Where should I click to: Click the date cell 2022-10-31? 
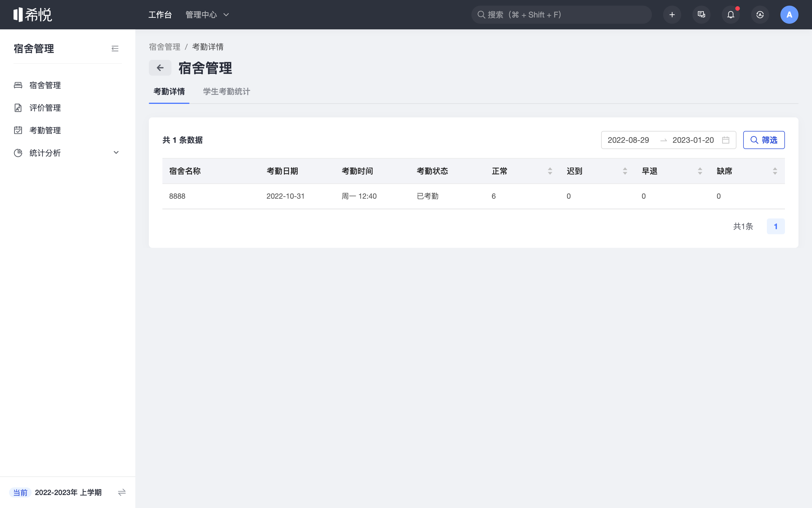tap(286, 196)
